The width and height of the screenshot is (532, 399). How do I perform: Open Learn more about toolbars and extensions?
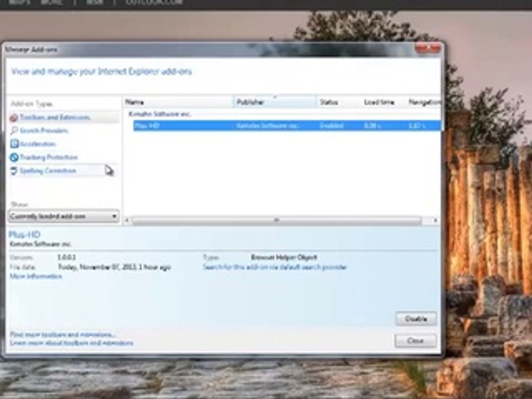coord(71,343)
